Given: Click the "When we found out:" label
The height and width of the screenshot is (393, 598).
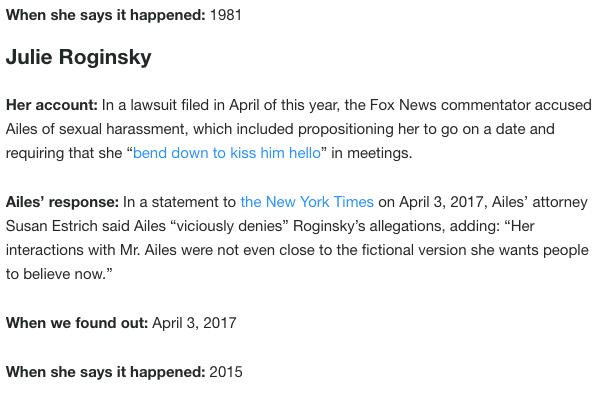Looking at the screenshot, I should (77, 323).
